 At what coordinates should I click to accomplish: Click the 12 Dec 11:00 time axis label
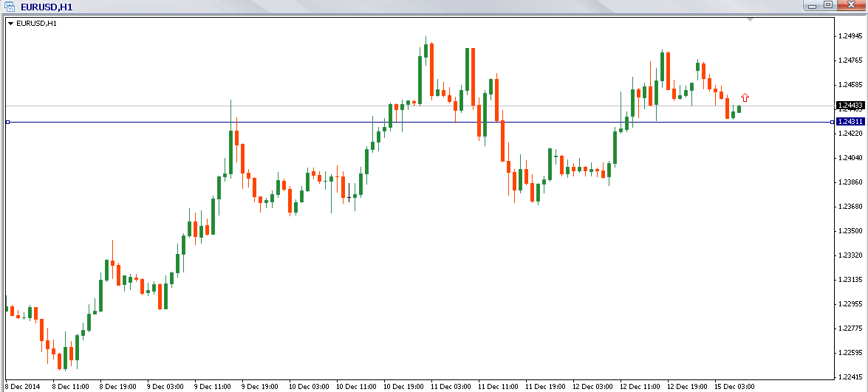click(x=640, y=387)
